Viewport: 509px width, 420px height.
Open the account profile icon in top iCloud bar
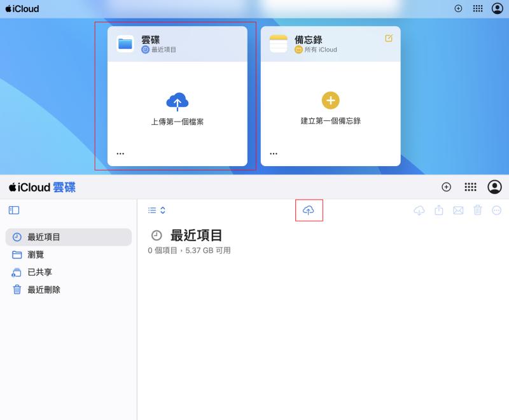coord(497,8)
